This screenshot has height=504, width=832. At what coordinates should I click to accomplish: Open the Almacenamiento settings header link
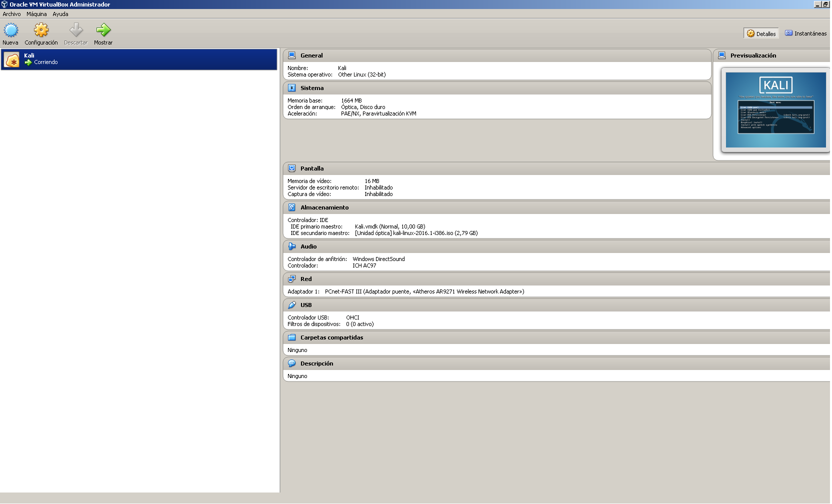[324, 207]
